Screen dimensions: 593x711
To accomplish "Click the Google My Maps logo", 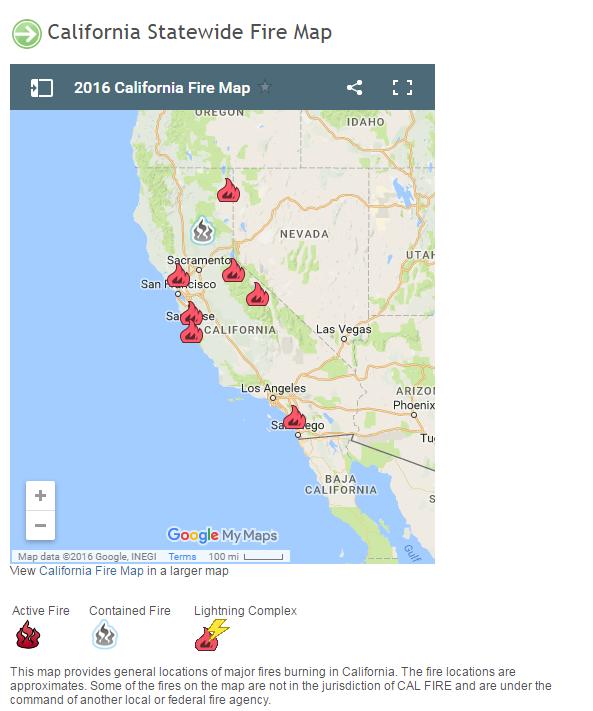I will tap(222, 536).
